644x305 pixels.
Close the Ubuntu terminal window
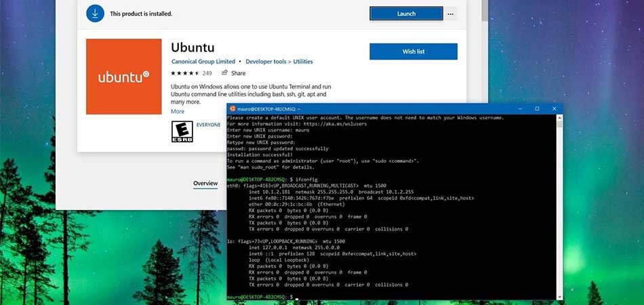(554, 108)
